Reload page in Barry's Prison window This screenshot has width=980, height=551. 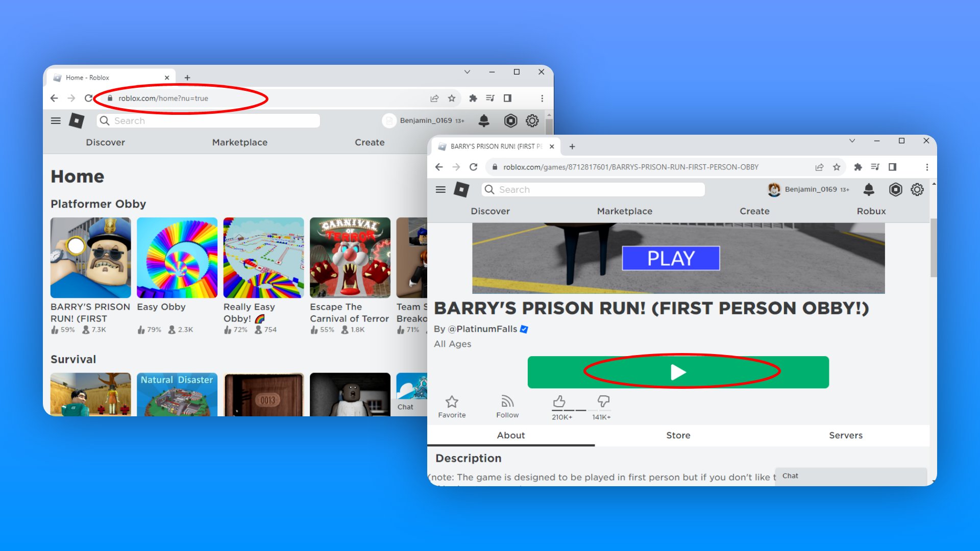click(x=474, y=167)
